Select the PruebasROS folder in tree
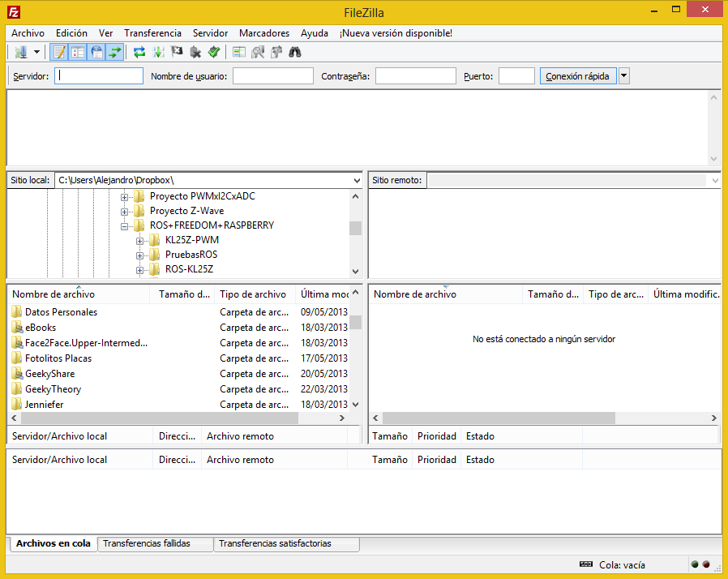Image resolution: width=728 pixels, height=579 pixels. click(x=191, y=255)
